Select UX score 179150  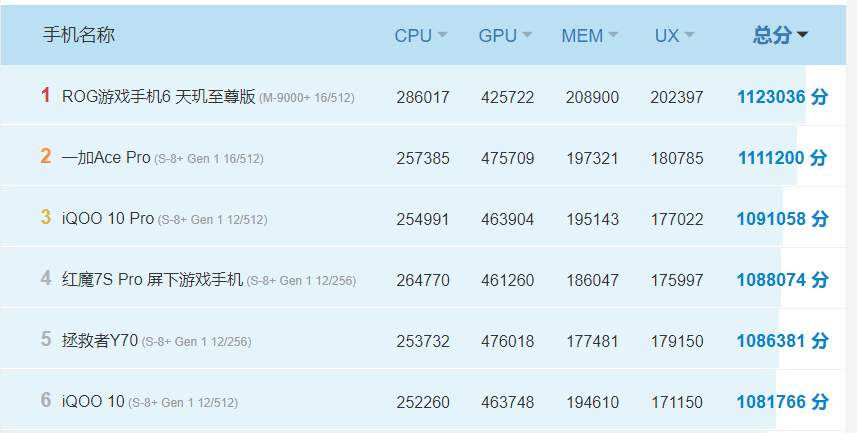click(x=677, y=341)
